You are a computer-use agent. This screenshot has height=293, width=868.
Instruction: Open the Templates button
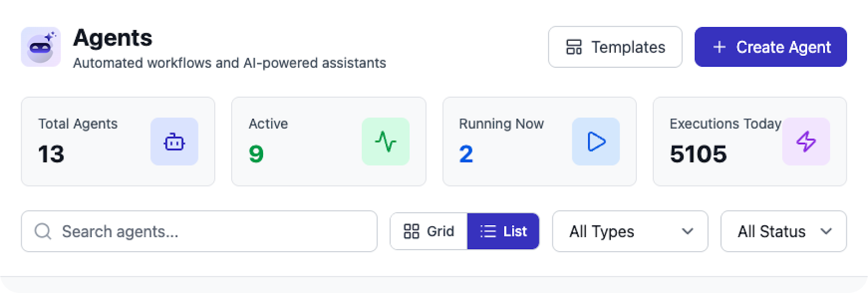(x=615, y=47)
